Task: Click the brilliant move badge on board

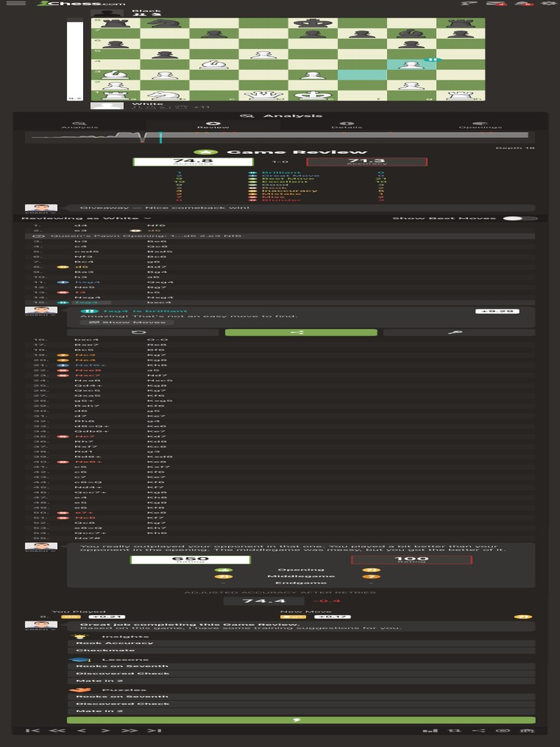Action: [x=432, y=60]
